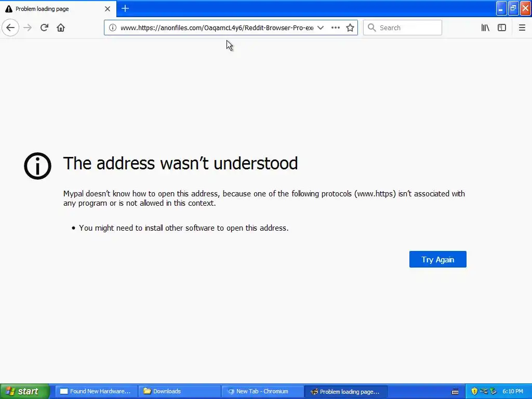The height and width of the screenshot is (399, 532).
Task: Select the Problem loading page tab
Action: (58, 9)
